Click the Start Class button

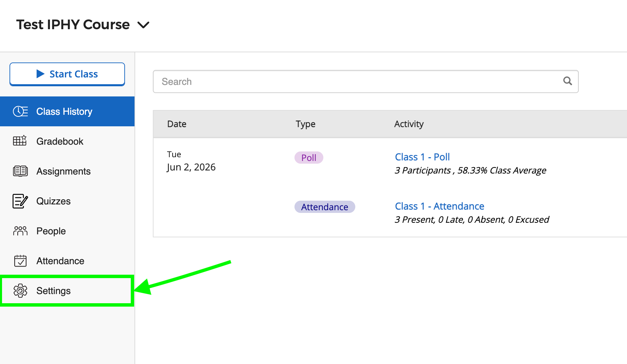(x=67, y=74)
